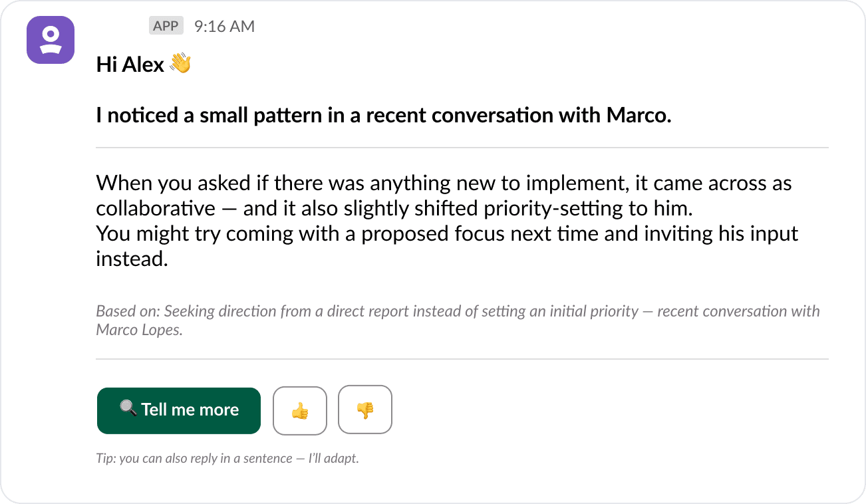The height and width of the screenshot is (504, 866).
Task: Click the word Marco in the bold heading
Action: [637, 116]
